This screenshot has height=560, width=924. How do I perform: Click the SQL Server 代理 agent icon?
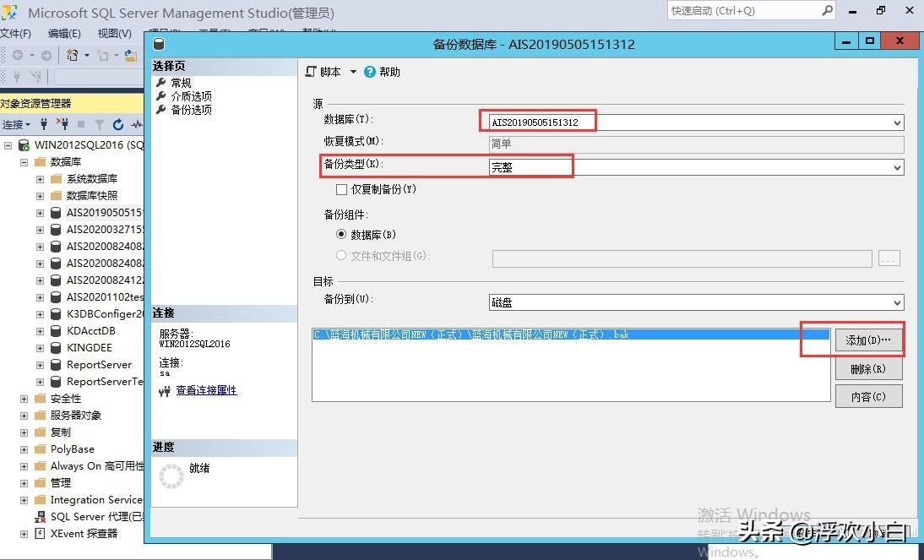pyautogui.click(x=40, y=517)
